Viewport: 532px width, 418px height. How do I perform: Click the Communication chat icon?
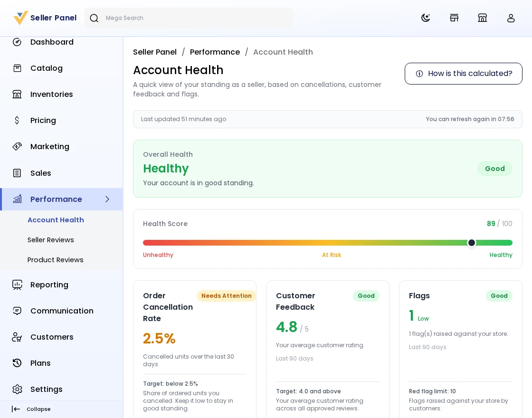pos(17,311)
